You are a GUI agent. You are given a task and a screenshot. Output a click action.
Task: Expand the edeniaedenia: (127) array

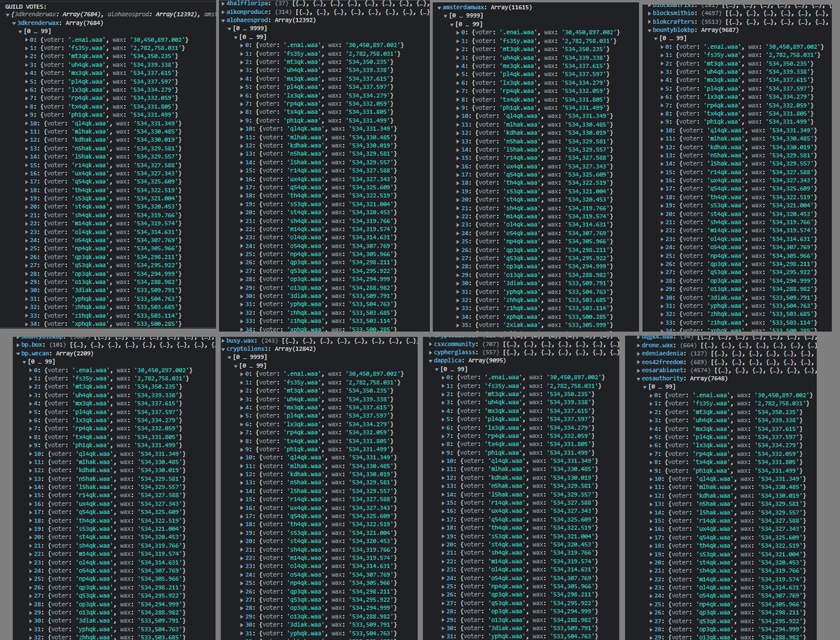pos(639,353)
